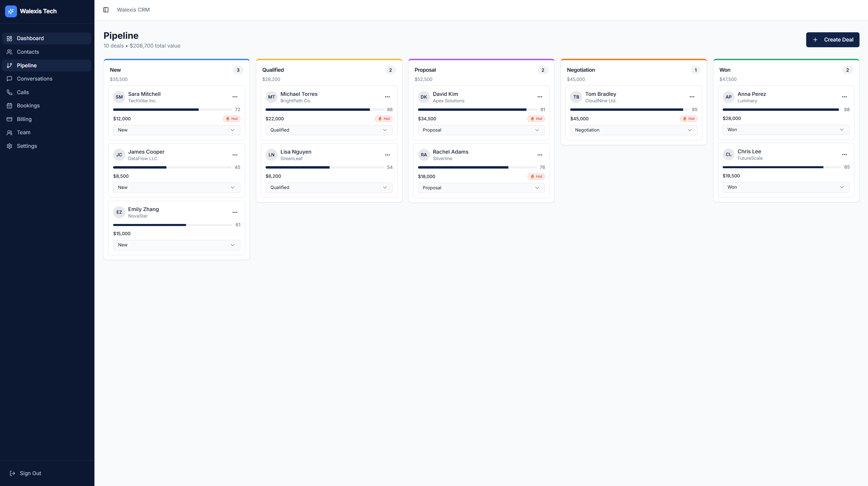Expand the Qualified dropdown on Lisa Nguyen's card

[x=328, y=187]
